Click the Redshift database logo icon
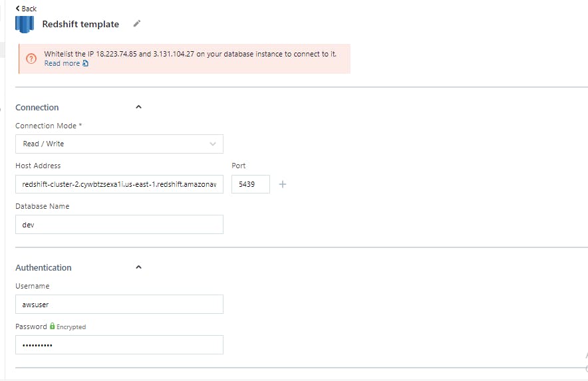This screenshot has height=381, width=588. [25, 24]
